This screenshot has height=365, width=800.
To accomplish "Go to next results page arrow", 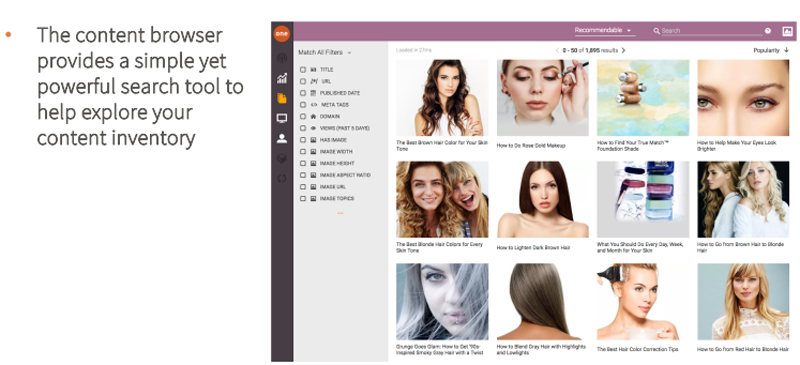I will (623, 51).
